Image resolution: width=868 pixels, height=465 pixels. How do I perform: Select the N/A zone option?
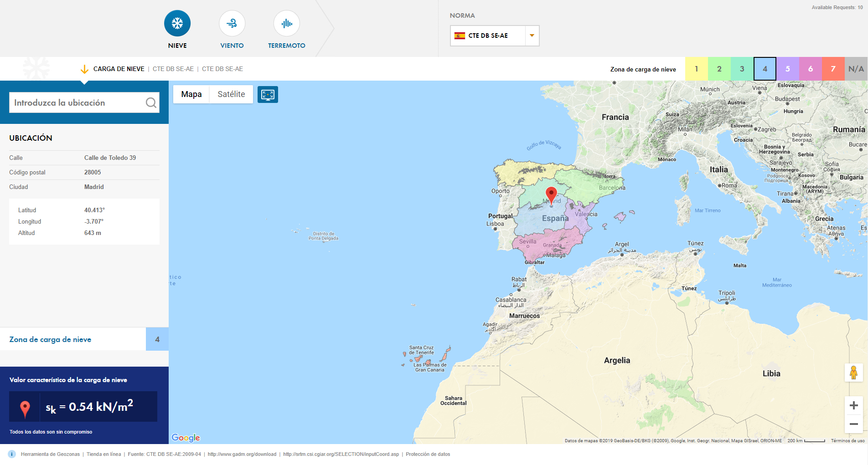coord(855,69)
